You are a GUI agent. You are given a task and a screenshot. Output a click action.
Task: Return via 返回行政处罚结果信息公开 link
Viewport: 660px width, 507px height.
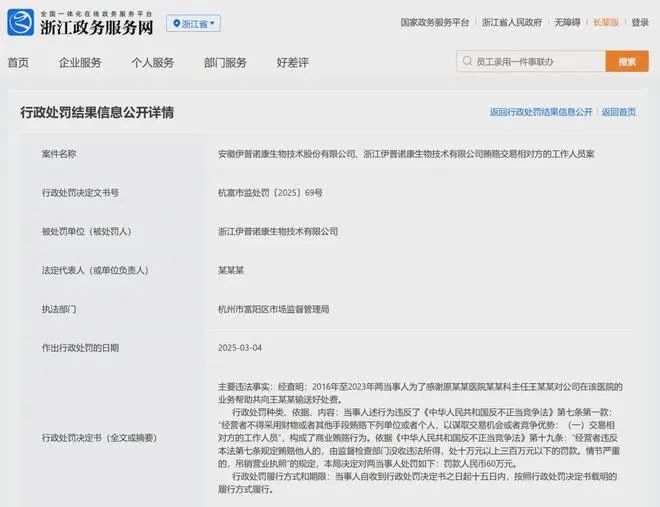click(541, 112)
